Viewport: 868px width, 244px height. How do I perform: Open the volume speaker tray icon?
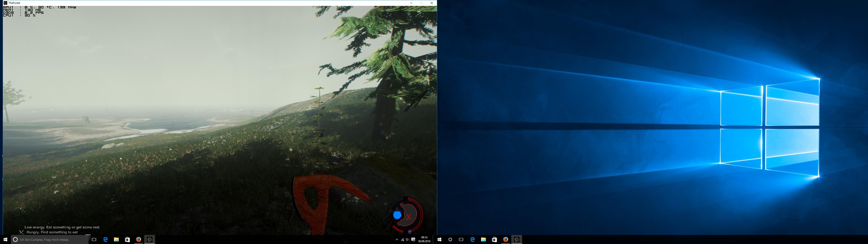coord(407,240)
